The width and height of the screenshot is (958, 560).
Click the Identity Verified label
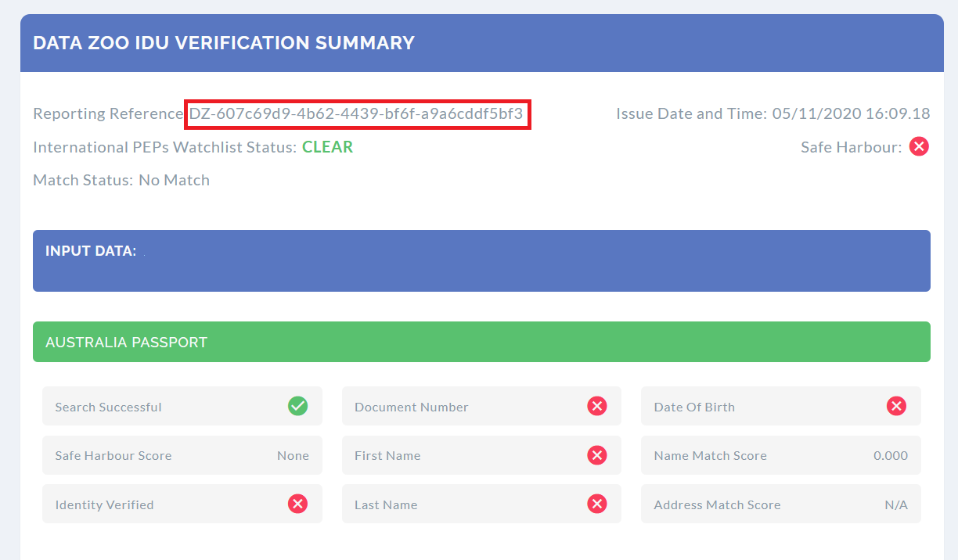pos(104,504)
